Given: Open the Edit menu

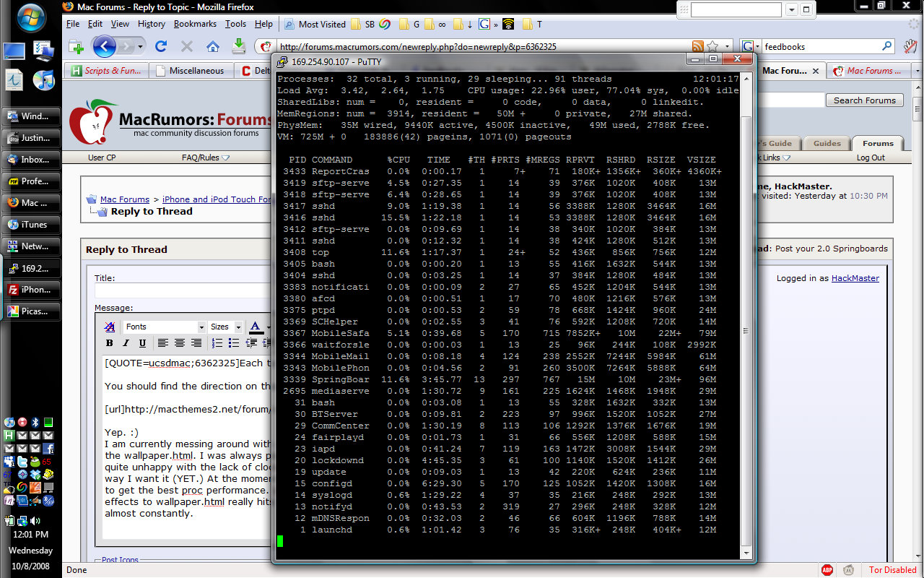Looking at the screenshot, I should (x=95, y=24).
